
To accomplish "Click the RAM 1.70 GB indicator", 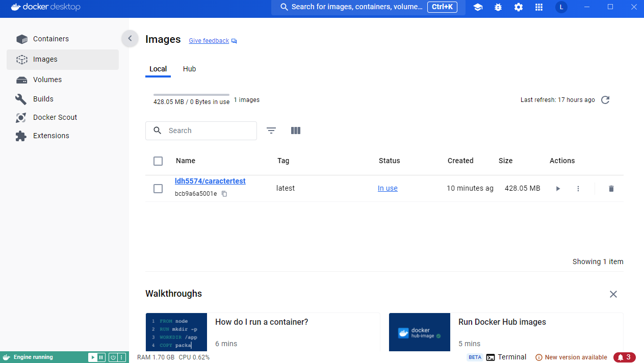I will 156,357.
